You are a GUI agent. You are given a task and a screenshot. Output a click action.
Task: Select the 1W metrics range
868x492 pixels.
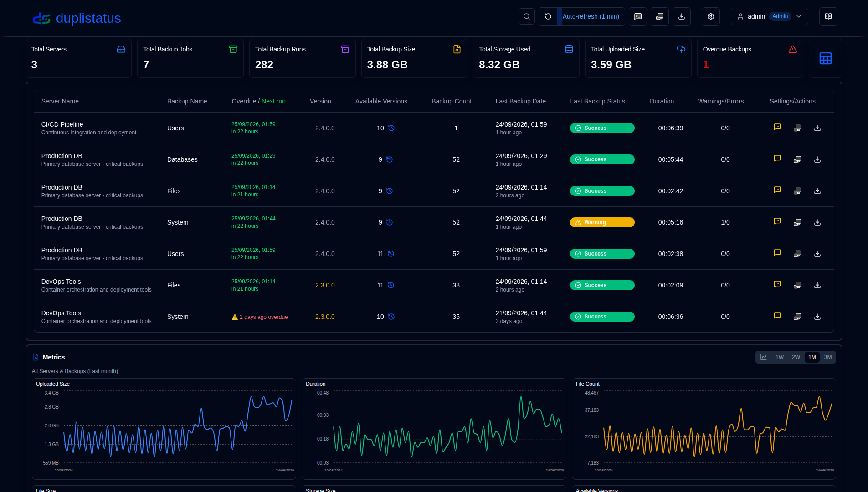780,357
